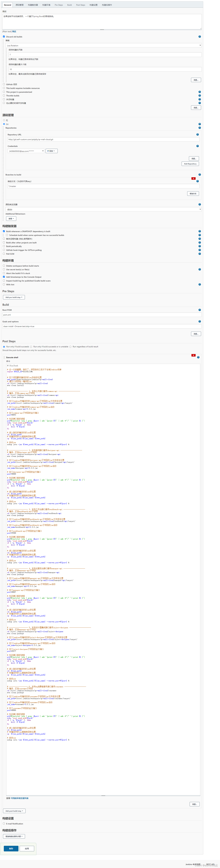Open Add pre-build step dropdown
220x868 pixels.
pyautogui.click(x=14, y=297)
